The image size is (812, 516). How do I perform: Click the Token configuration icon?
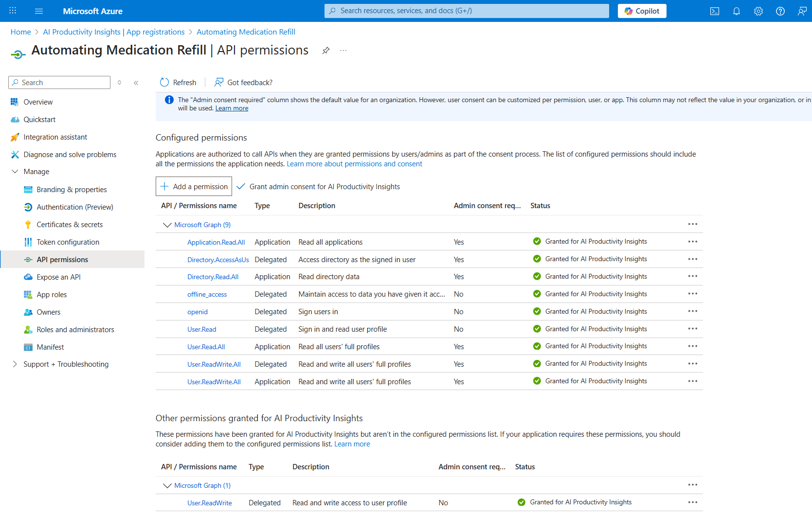coord(28,242)
